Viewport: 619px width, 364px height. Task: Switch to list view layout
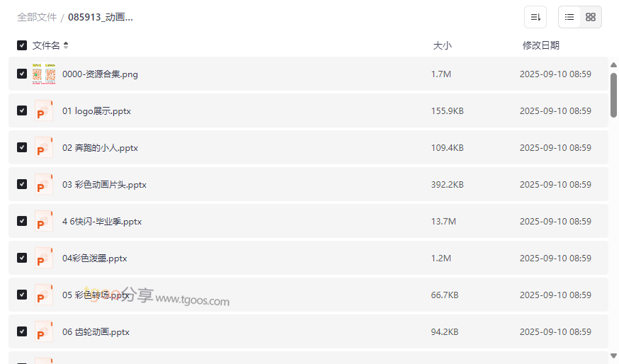click(x=569, y=17)
